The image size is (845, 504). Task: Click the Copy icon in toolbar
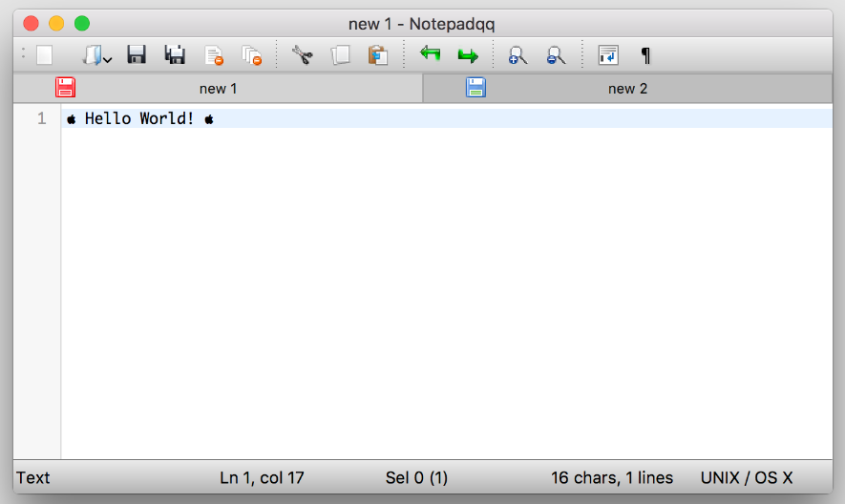point(340,55)
